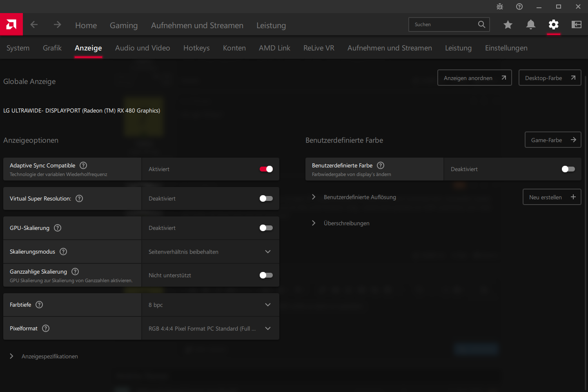Click Desktop-Farbe button
This screenshot has width=588, height=392.
coord(550,78)
